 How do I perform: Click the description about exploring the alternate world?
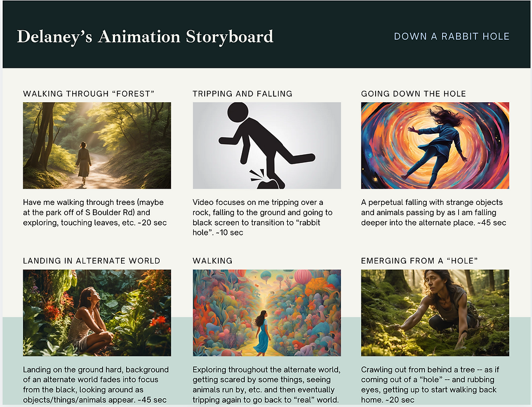click(x=267, y=385)
